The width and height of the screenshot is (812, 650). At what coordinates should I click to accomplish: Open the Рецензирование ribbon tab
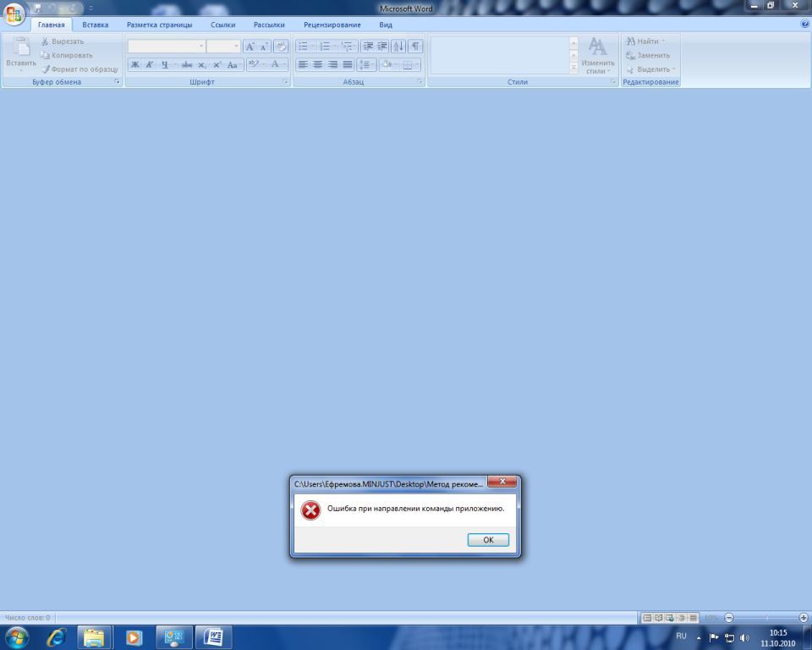pos(332,25)
